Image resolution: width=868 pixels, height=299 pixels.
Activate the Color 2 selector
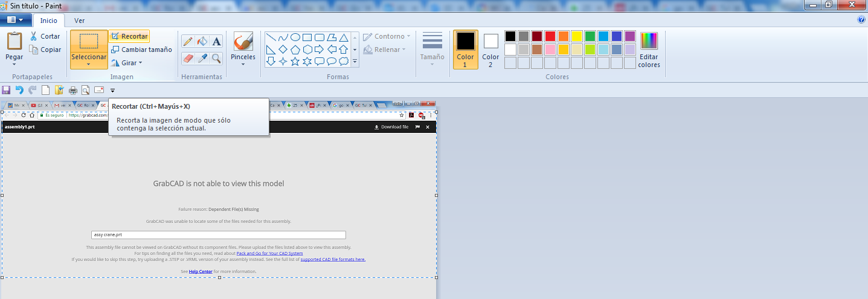click(490, 50)
